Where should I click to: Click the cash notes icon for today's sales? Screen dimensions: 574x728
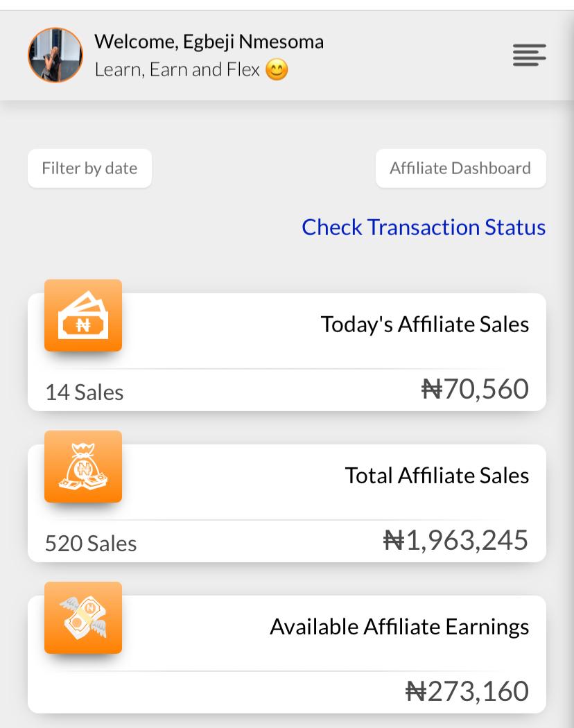(83, 316)
